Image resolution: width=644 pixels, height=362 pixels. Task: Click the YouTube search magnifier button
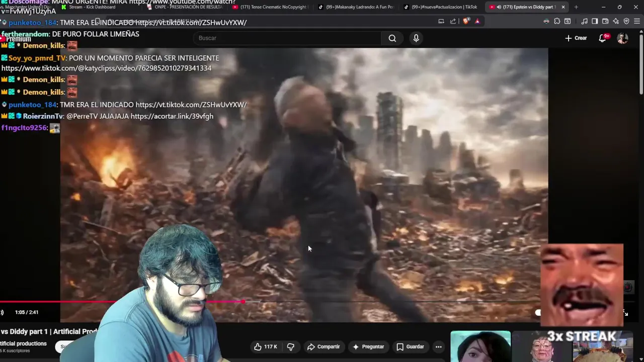click(x=392, y=38)
